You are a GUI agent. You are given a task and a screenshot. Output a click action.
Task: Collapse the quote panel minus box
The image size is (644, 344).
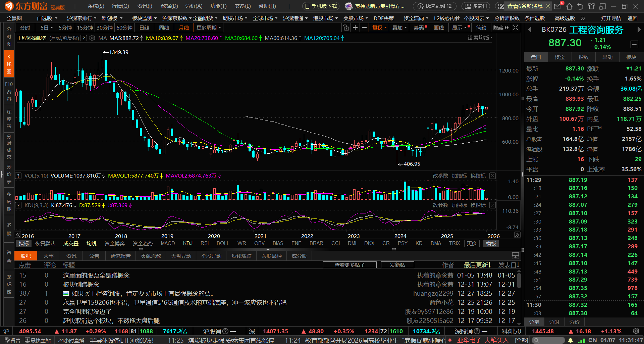point(634,44)
